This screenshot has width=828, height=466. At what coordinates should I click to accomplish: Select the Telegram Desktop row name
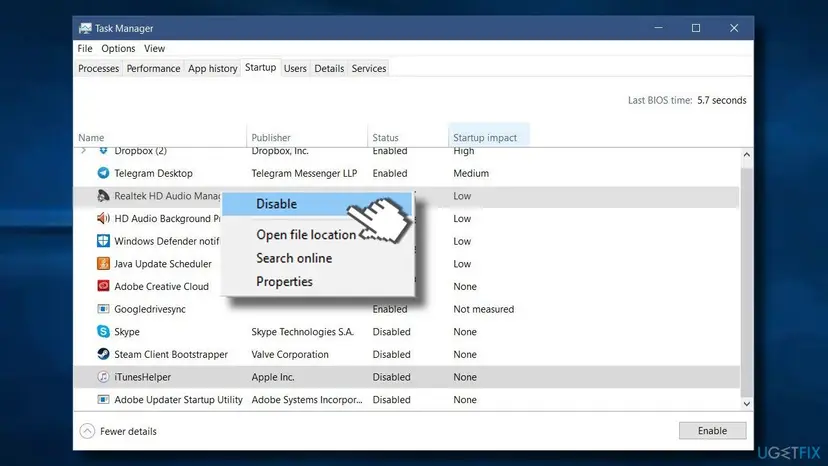153,173
